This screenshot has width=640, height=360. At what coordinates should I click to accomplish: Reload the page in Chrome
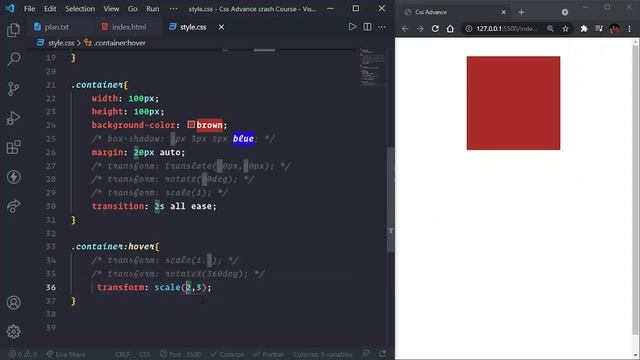tap(435, 29)
